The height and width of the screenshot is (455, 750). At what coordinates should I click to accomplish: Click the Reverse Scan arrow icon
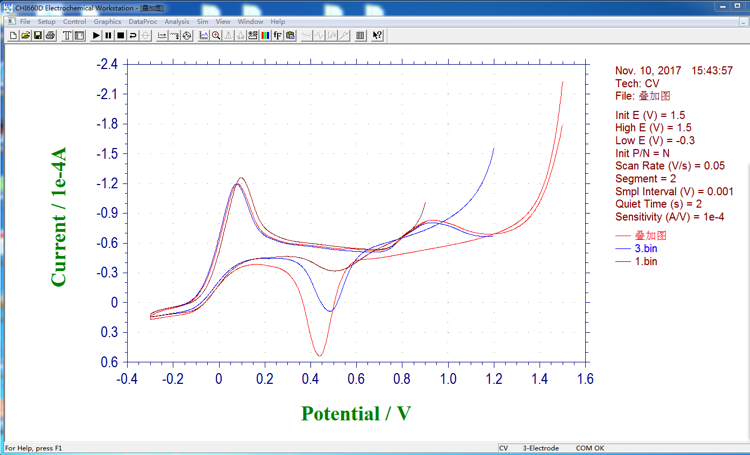133,35
